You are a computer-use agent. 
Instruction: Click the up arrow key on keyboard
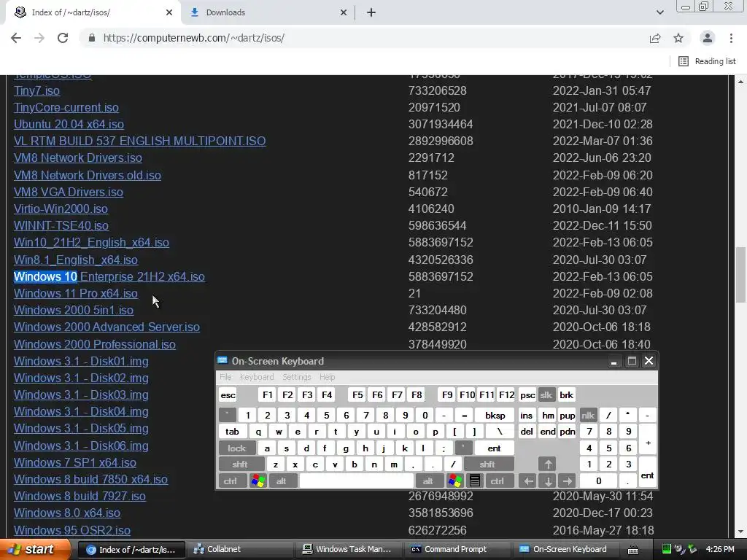click(x=548, y=464)
